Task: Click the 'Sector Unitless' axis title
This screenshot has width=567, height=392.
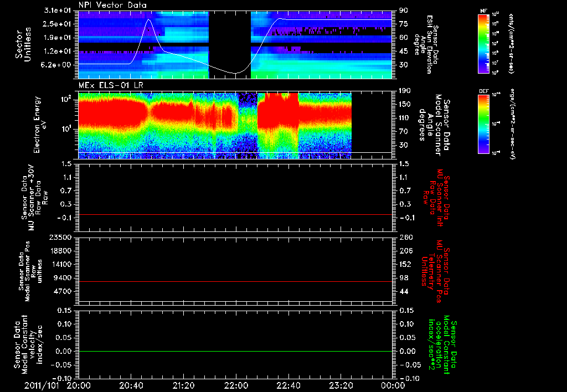Action: pyautogui.click(x=23, y=44)
